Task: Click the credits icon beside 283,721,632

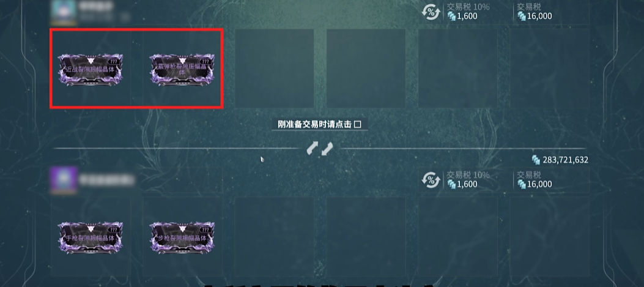Action: tap(536, 160)
